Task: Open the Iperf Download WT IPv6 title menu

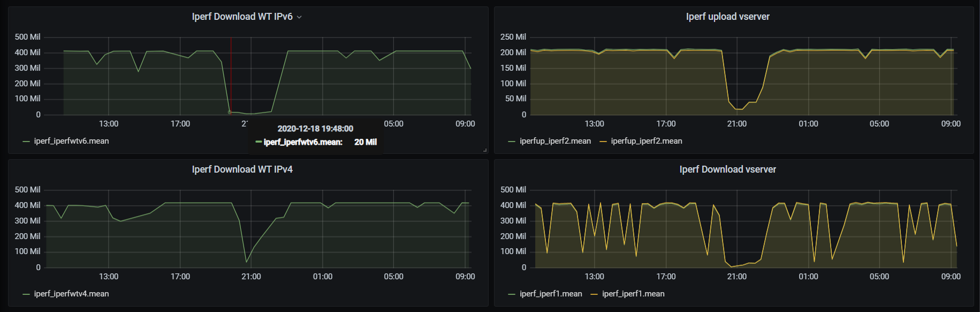Action: [242, 17]
